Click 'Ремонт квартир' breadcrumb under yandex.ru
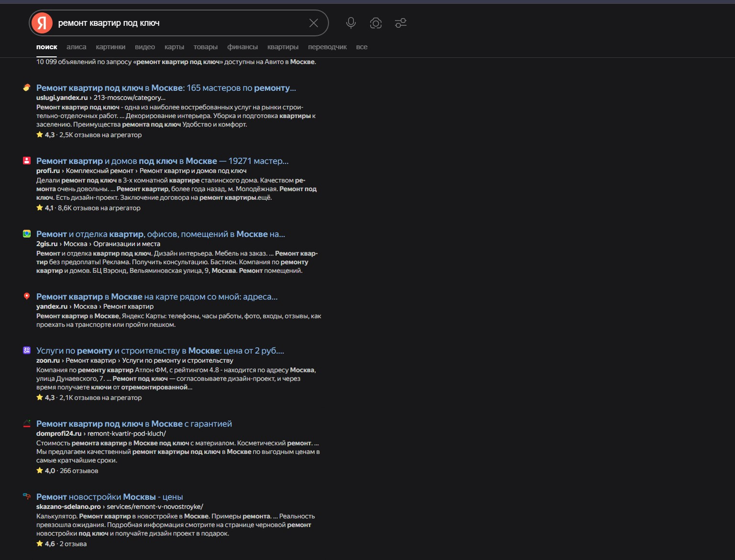Screen dimensions: 735x560 point(129,306)
